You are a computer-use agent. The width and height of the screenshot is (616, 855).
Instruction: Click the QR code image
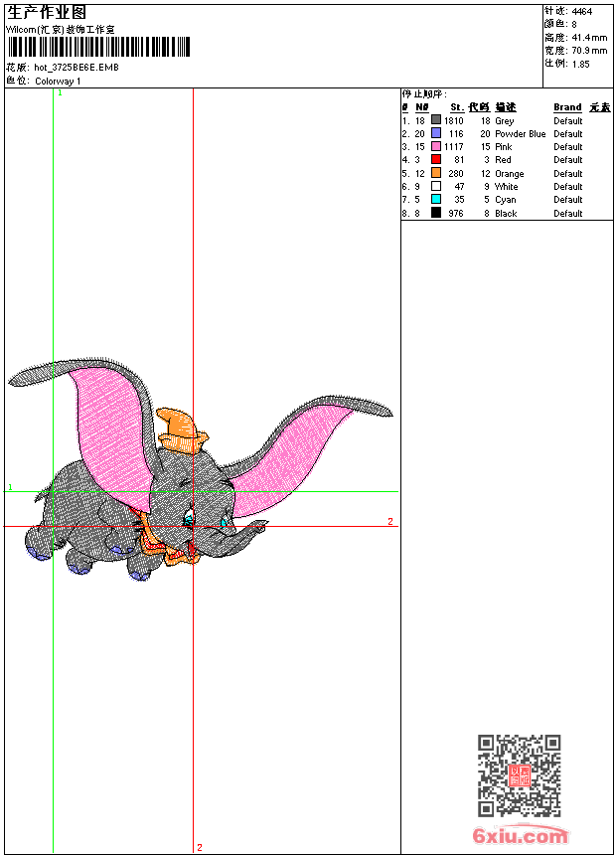point(520,775)
